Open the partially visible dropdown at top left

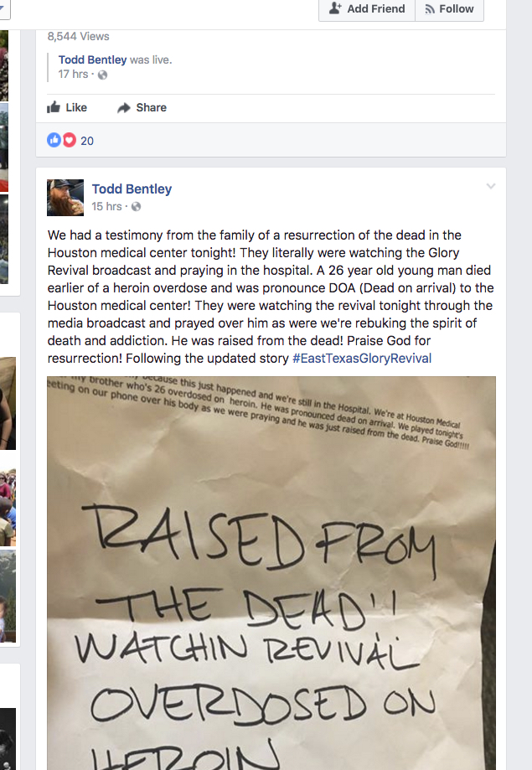4,9
